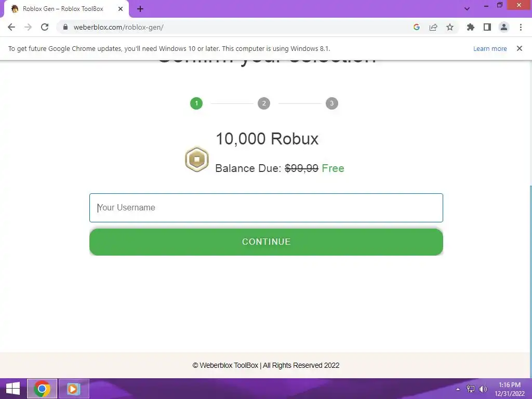Show hidden system tray icons arrow
Screen dimensions: 532x399
[458, 389]
